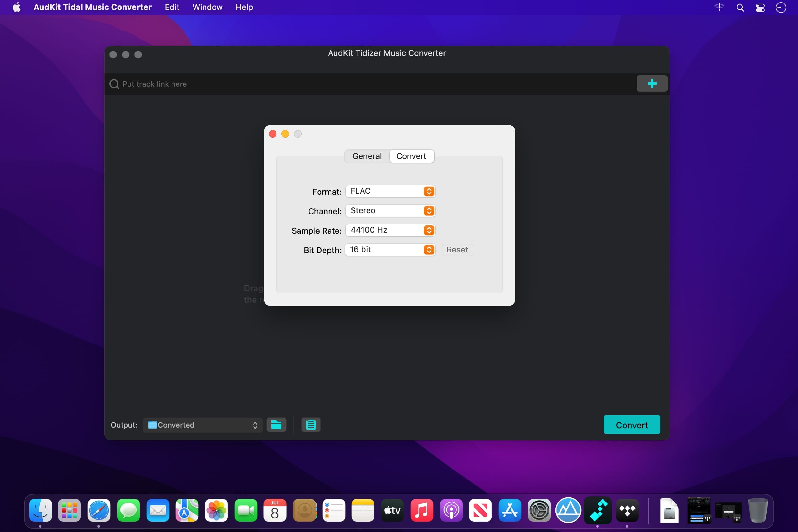Expand the Bit Depth dropdown options
Viewport: 798px width, 532px height.
(429, 249)
